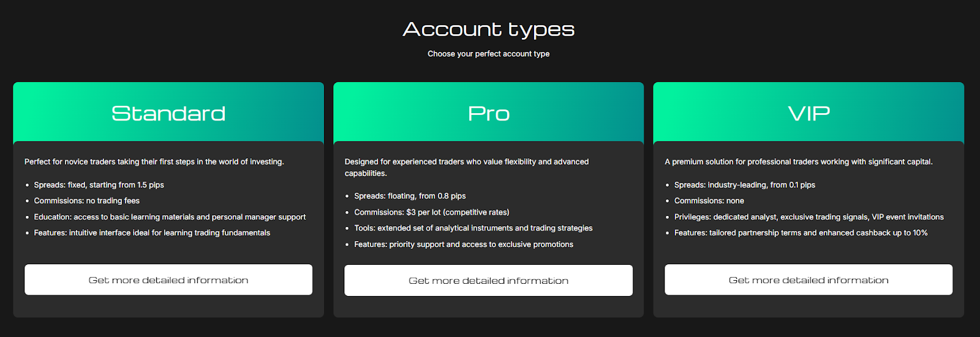
Task: Select the Pro account card header
Action: [x=488, y=113]
